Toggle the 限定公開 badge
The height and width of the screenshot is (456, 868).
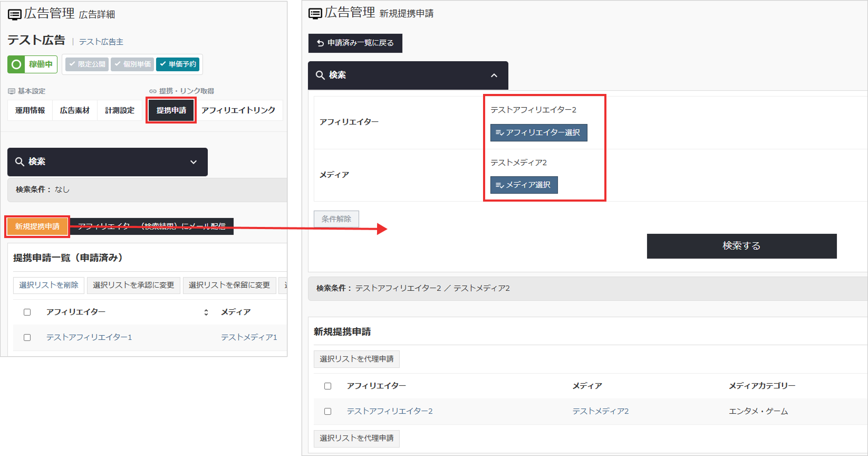tap(87, 64)
